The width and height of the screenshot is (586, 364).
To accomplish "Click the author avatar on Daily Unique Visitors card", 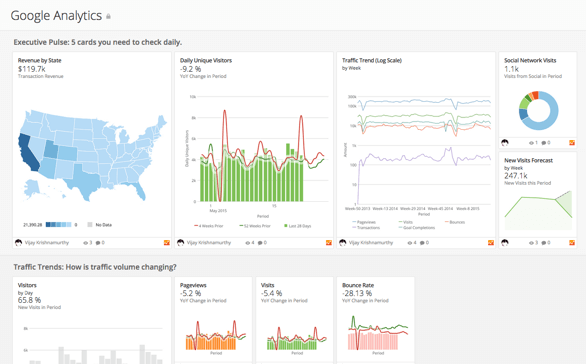I will (181, 243).
